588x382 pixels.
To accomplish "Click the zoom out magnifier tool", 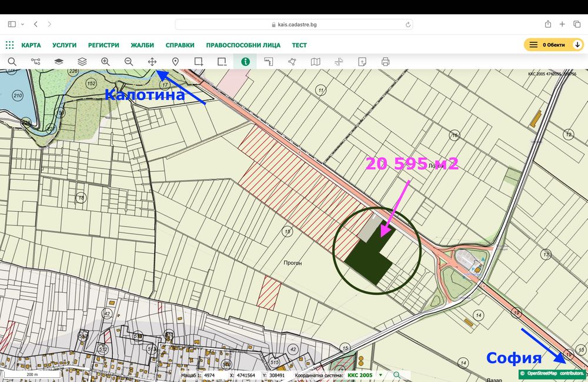I will click(x=129, y=62).
